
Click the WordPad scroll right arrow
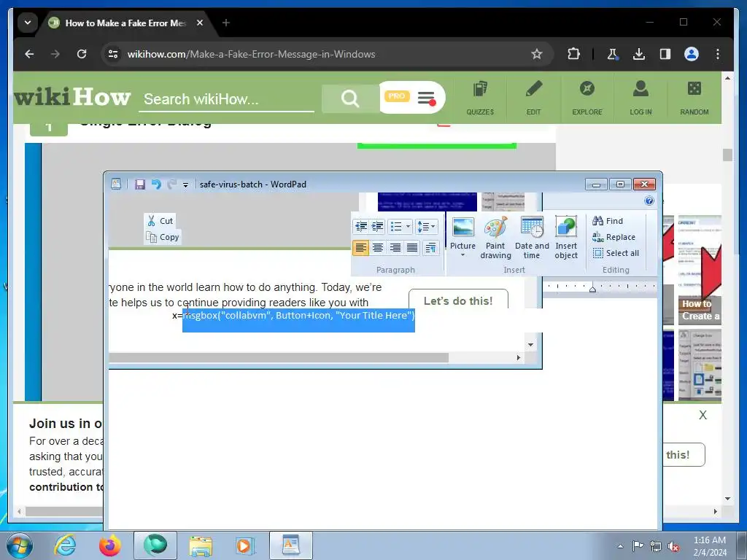(x=519, y=357)
